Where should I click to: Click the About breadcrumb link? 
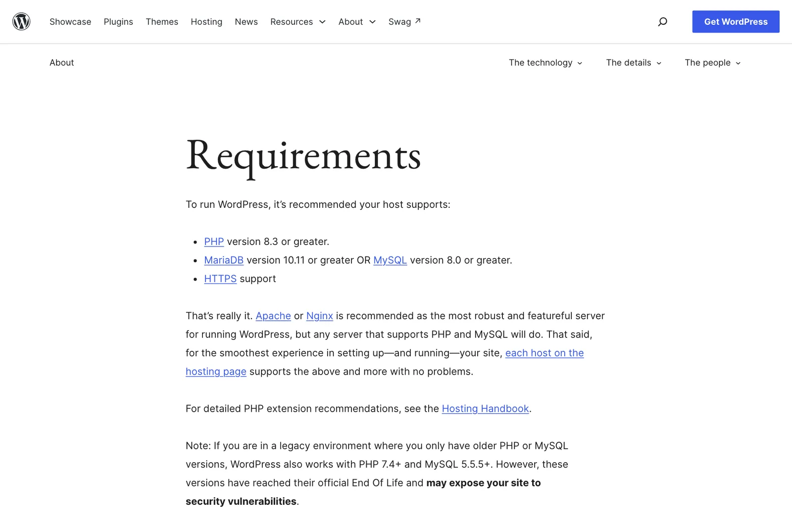click(x=61, y=62)
